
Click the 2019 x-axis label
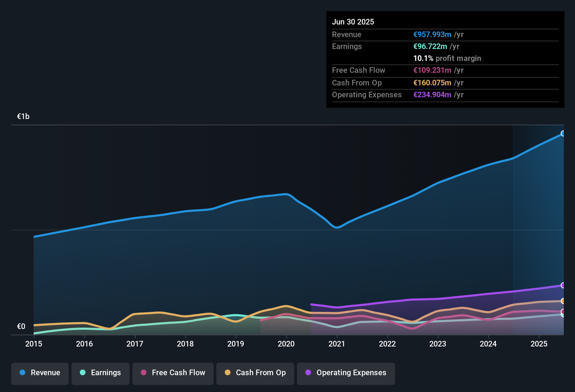[236, 344]
